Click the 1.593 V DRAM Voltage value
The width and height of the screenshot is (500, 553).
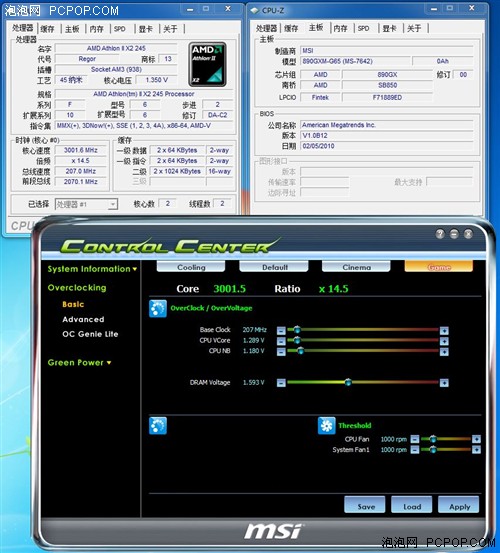(254, 383)
